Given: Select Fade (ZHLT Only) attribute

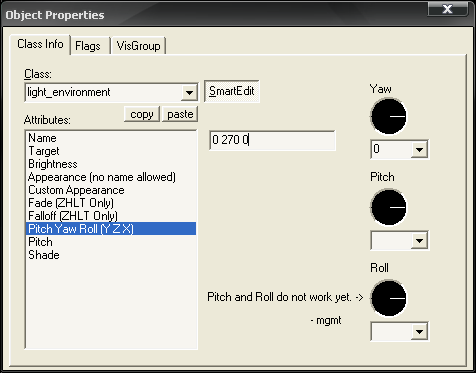Looking at the screenshot, I should [x=111, y=203].
